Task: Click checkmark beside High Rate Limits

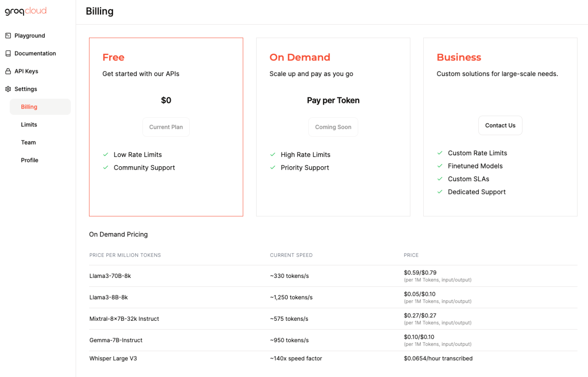Action: click(273, 154)
